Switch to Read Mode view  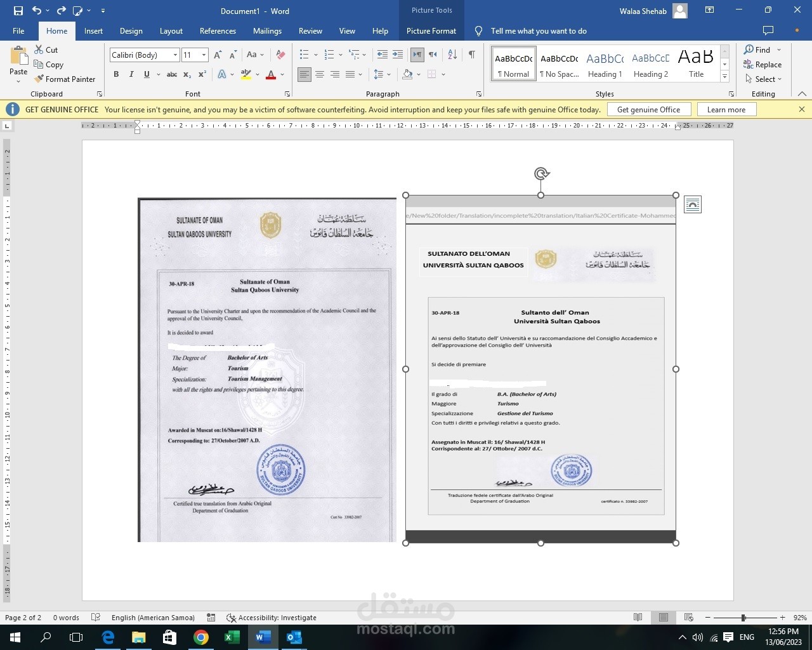point(638,618)
